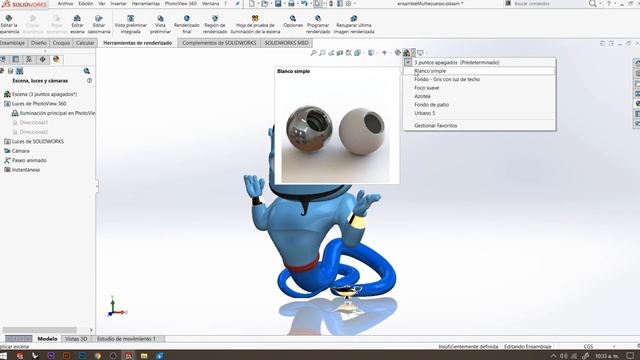The height and width of the screenshot is (360, 640).
Task: Choose Fondo de patio scene
Action: pyautogui.click(x=480, y=104)
